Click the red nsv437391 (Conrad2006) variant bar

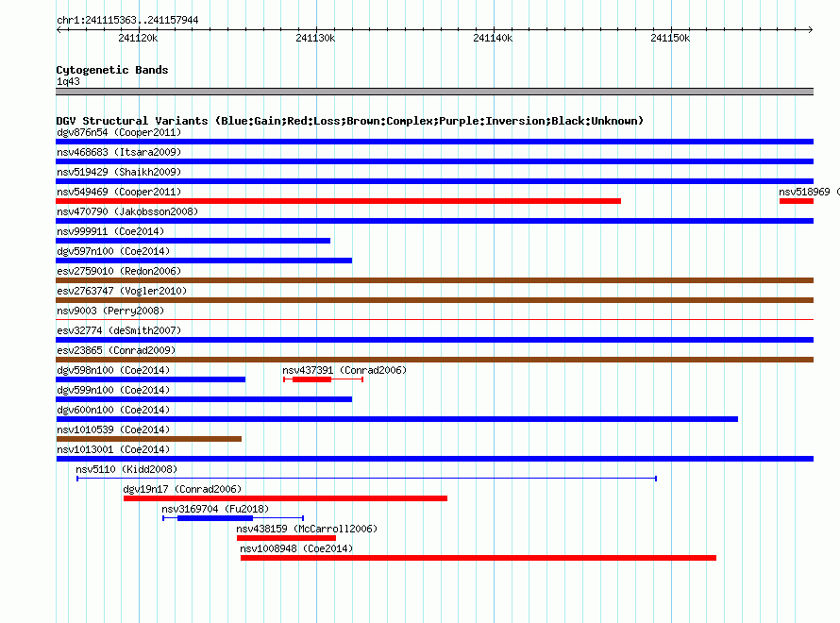click(323, 379)
